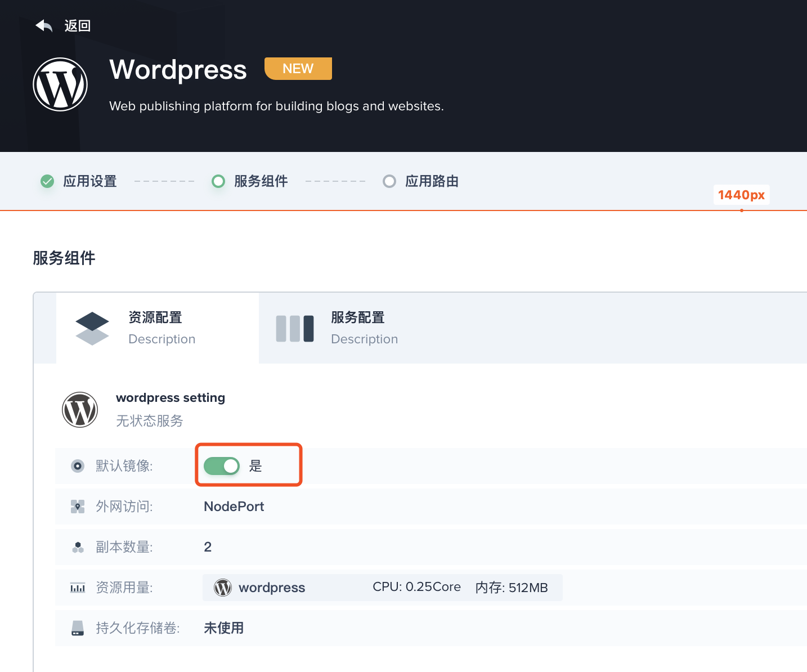807x672 pixels.
Task: Select the 应用设置 step label
Action: (90, 181)
